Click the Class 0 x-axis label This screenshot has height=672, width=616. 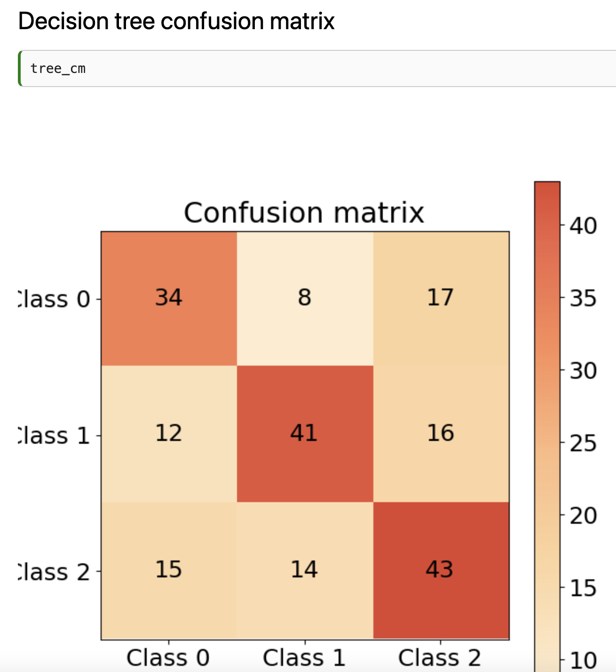[168, 657]
